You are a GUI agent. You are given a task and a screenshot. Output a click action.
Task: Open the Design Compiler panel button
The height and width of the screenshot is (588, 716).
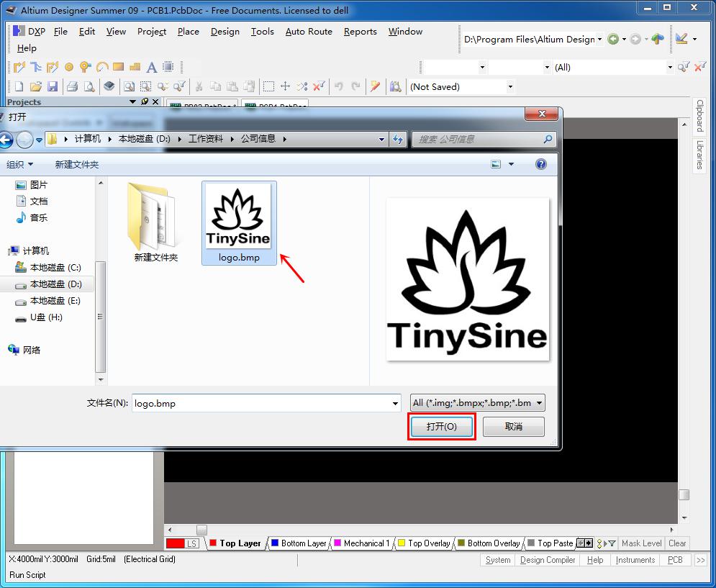548,560
